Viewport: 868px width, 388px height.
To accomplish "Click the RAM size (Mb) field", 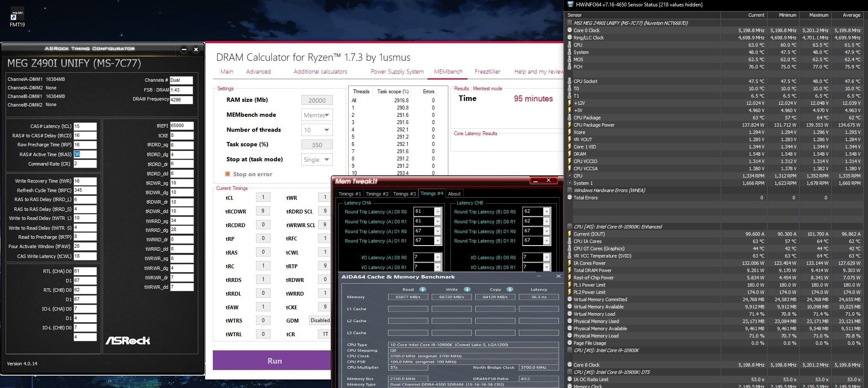I will [x=317, y=100].
